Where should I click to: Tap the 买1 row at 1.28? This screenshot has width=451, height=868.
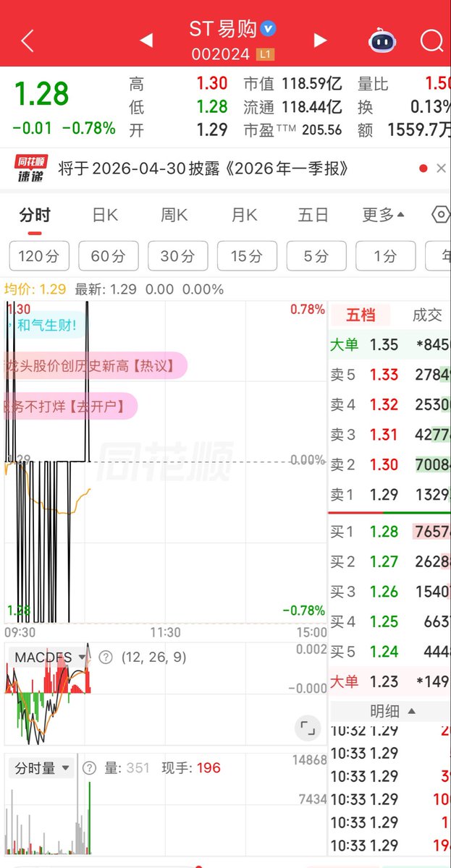391,532
